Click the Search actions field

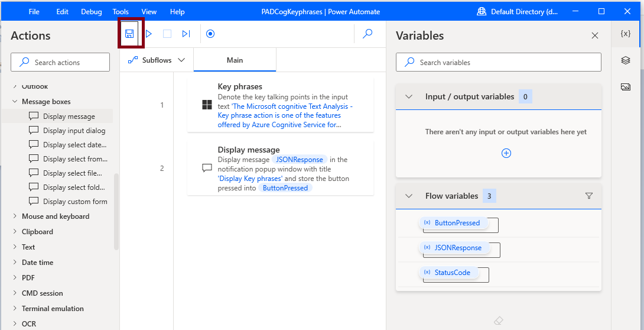pos(60,62)
